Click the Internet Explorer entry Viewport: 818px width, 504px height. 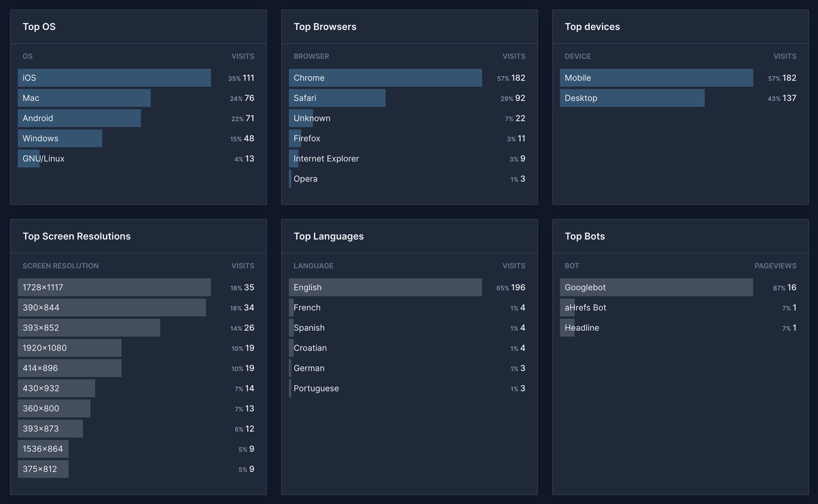coord(325,158)
